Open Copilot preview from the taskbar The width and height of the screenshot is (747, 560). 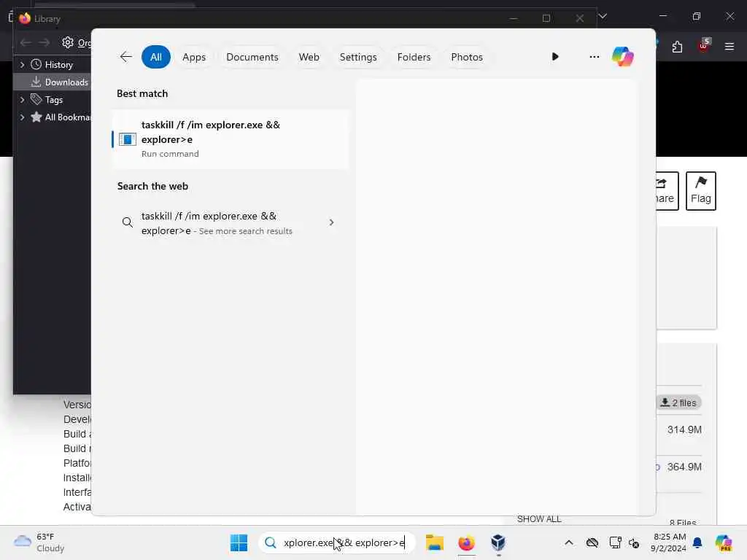(x=723, y=542)
